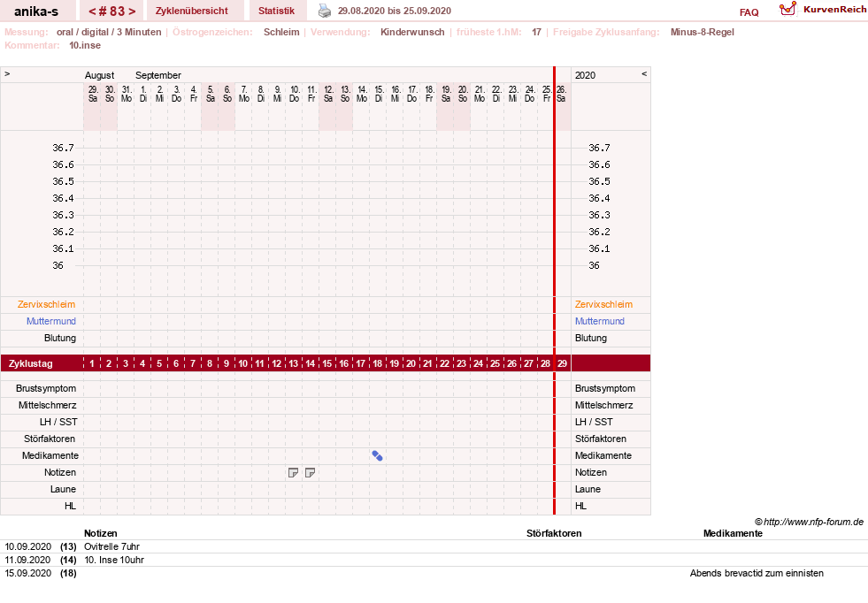Click the Störfaktoren column heading below chart
The image size is (868, 603).
(x=554, y=533)
